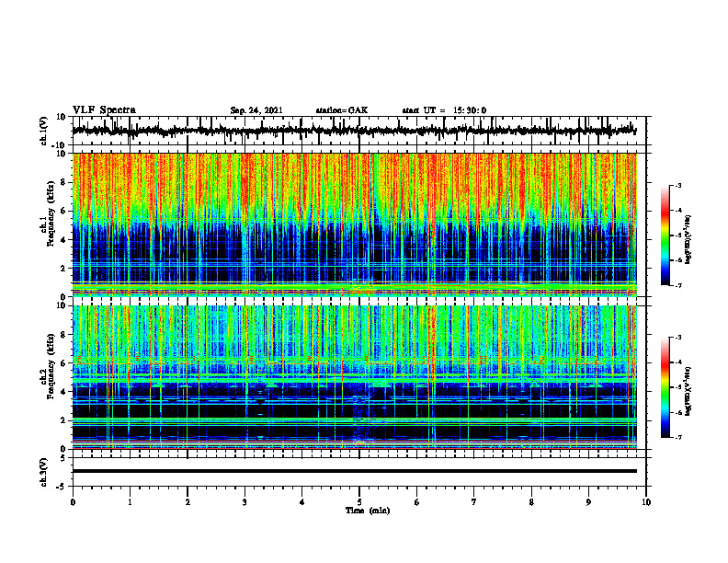Click tick label '10' on Time axis
This screenshot has width=728, height=563.
(x=646, y=502)
